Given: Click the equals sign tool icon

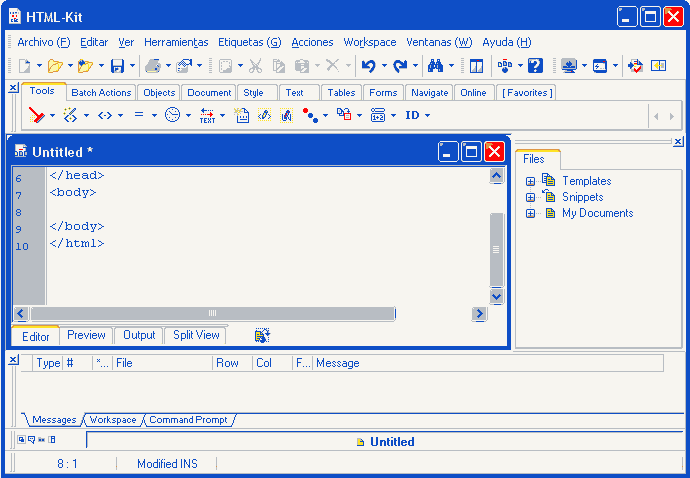Looking at the screenshot, I should [139, 115].
